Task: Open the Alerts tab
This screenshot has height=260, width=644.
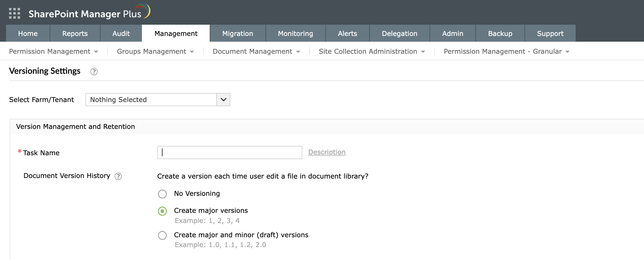Action: 348,33
